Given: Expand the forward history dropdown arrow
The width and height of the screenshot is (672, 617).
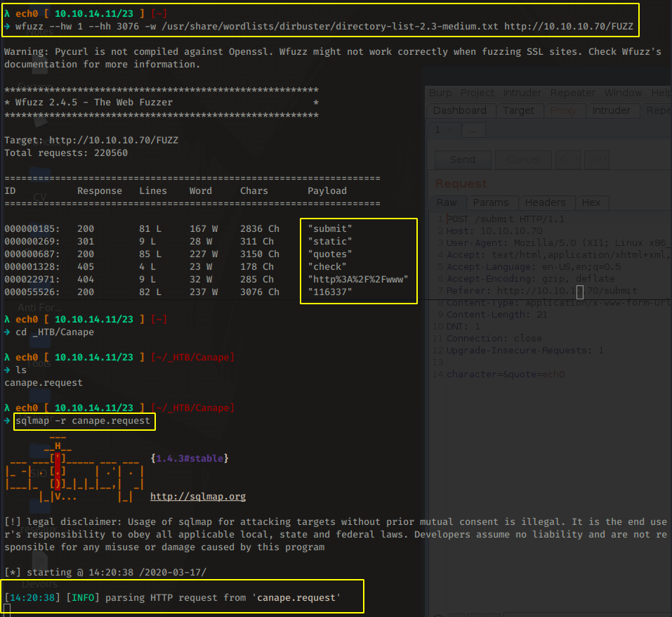Looking at the screenshot, I should pyautogui.click(x=605, y=160).
